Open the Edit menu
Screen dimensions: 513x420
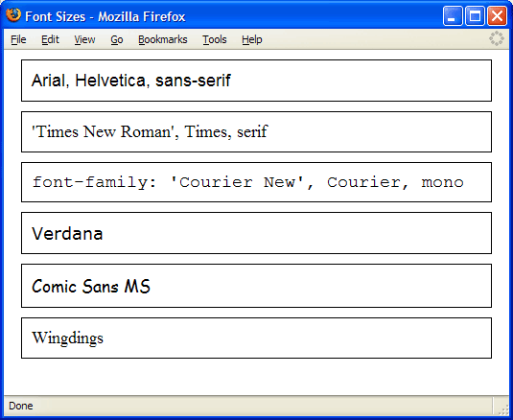(50, 39)
